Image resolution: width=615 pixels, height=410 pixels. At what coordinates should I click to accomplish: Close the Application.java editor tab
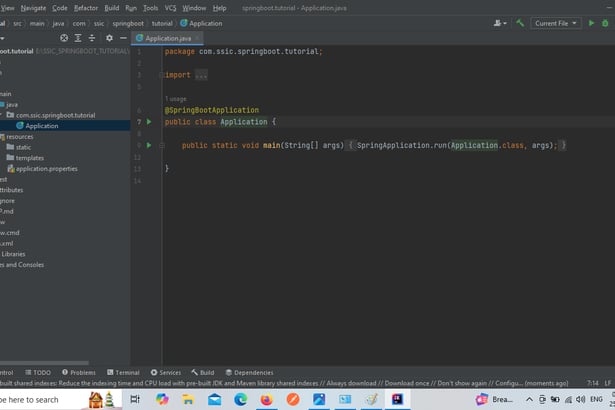pos(197,38)
